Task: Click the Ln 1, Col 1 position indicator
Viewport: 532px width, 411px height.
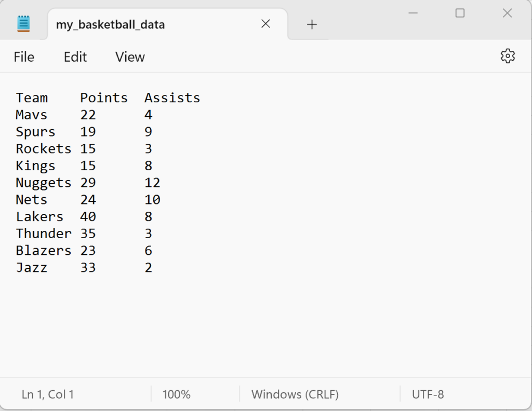Action: coord(48,394)
